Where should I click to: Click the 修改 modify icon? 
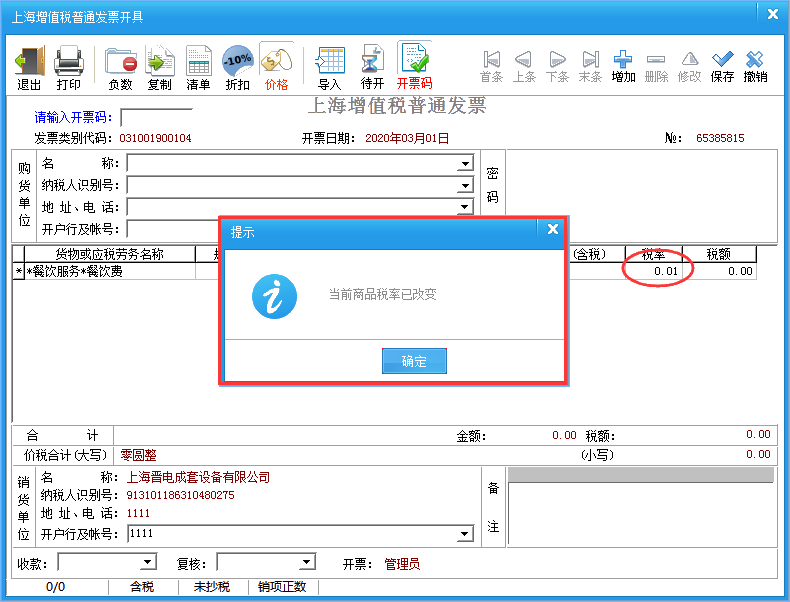pos(689,66)
